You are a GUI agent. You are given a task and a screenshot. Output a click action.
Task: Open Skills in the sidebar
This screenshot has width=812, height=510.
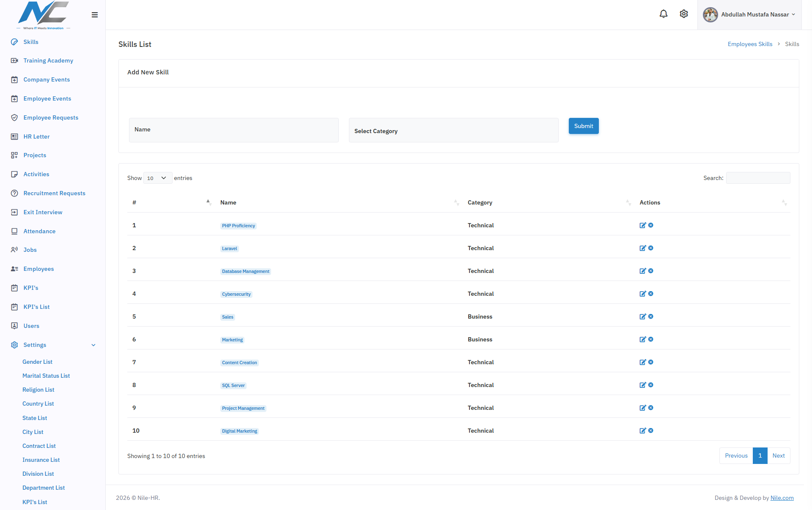(x=31, y=42)
